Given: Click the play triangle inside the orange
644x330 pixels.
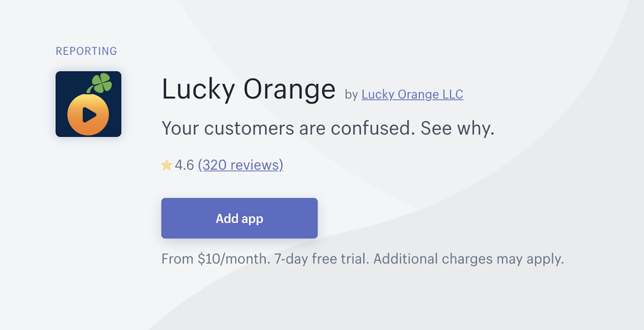Looking at the screenshot, I should pos(89,114).
